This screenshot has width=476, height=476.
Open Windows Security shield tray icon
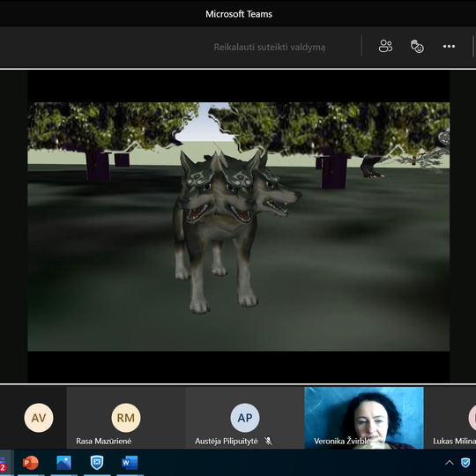tap(465, 463)
